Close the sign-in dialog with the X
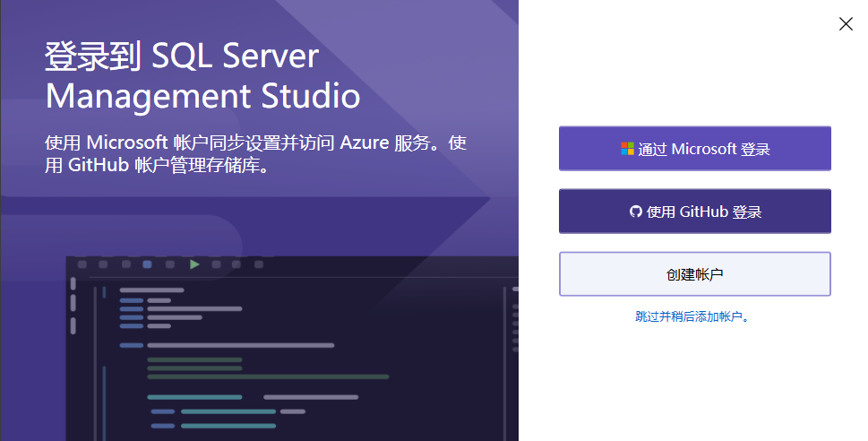The image size is (868, 441). (x=846, y=24)
